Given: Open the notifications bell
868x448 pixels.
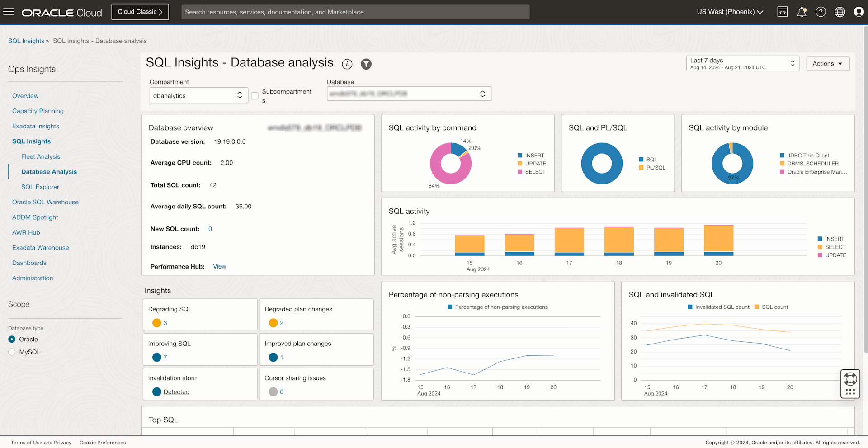Looking at the screenshot, I should coord(802,12).
